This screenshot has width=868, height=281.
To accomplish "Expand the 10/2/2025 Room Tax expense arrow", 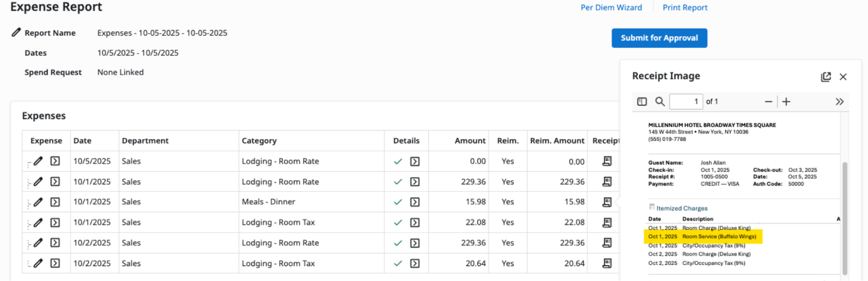I will point(55,263).
